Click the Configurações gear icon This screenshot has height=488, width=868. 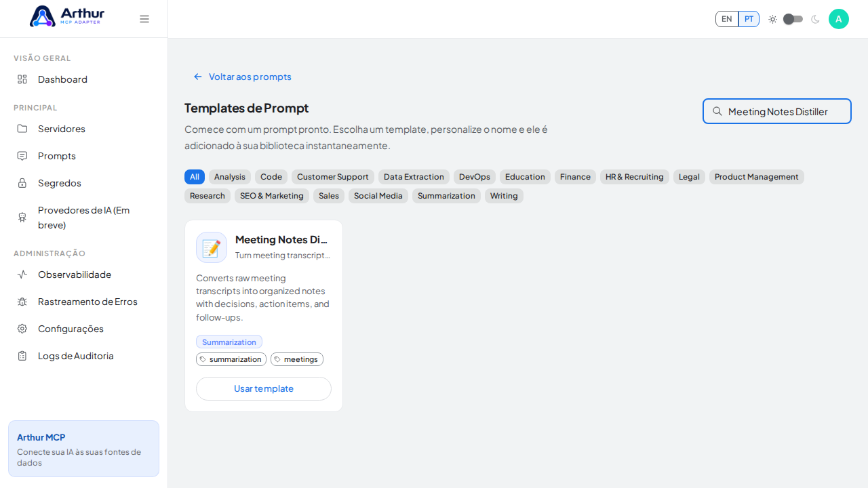pos(22,329)
